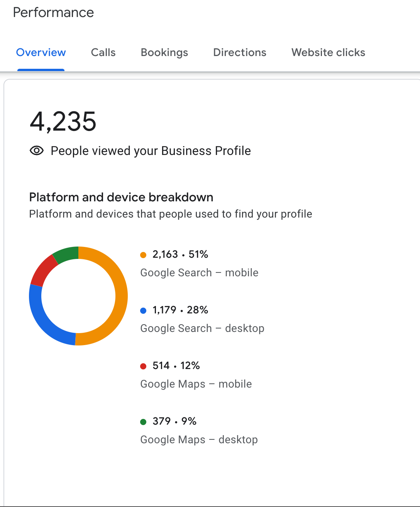Click the green legend dot for Maps desktop
This screenshot has height=507, width=420.
pyautogui.click(x=143, y=422)
